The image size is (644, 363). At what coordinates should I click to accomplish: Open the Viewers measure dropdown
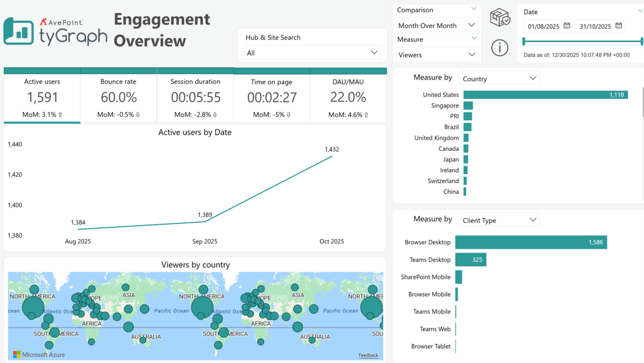tap(436, 55)
